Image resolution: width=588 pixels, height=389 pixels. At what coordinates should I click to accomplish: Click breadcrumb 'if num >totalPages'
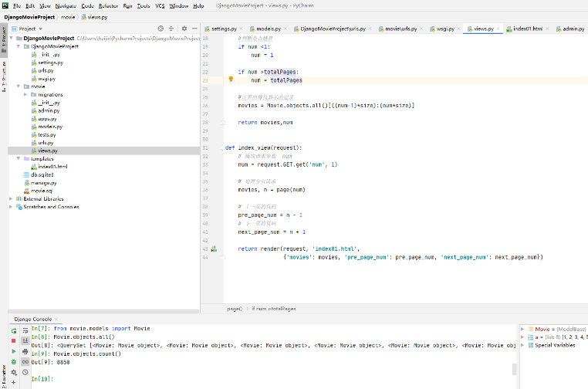coord(274,309)
